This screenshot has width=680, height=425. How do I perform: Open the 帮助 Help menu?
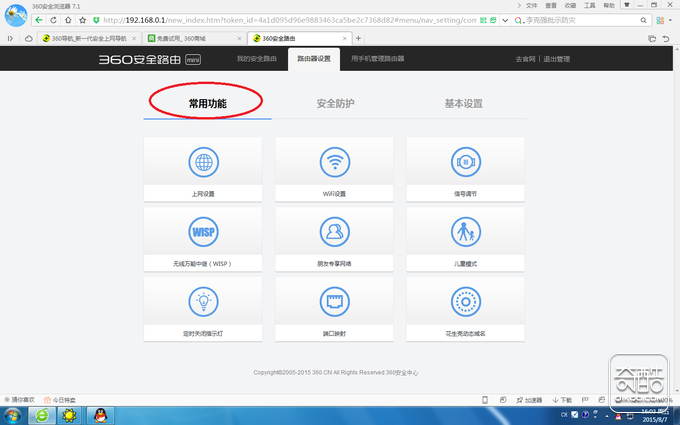[x=609, y=6]
